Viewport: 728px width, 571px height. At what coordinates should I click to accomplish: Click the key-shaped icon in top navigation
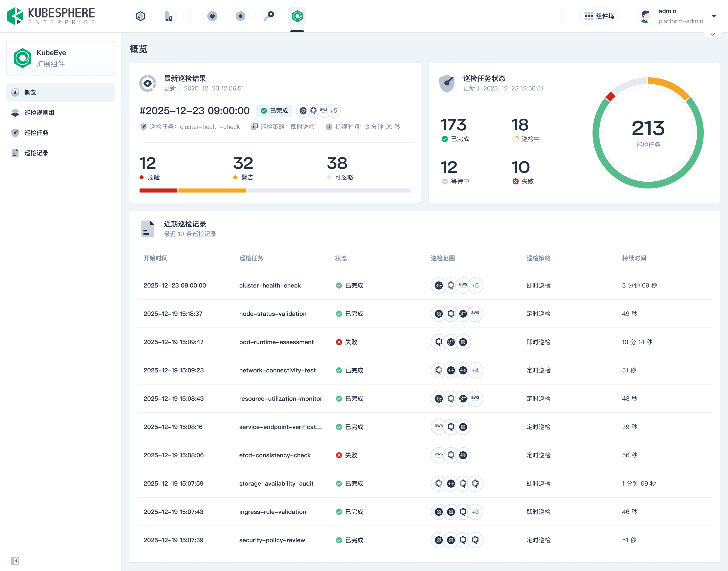[269, 16]
